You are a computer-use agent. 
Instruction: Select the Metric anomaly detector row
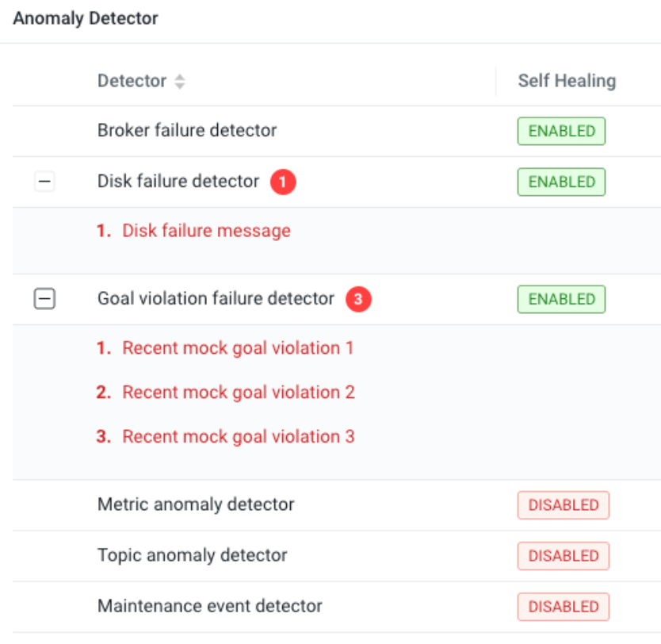[196, 504]
